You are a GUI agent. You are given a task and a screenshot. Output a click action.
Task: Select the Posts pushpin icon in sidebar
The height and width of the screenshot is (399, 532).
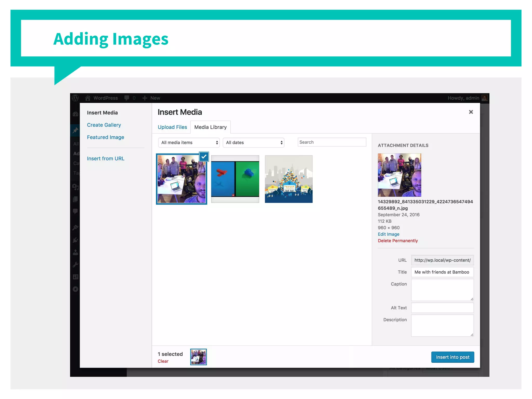(x=75, y=130)
